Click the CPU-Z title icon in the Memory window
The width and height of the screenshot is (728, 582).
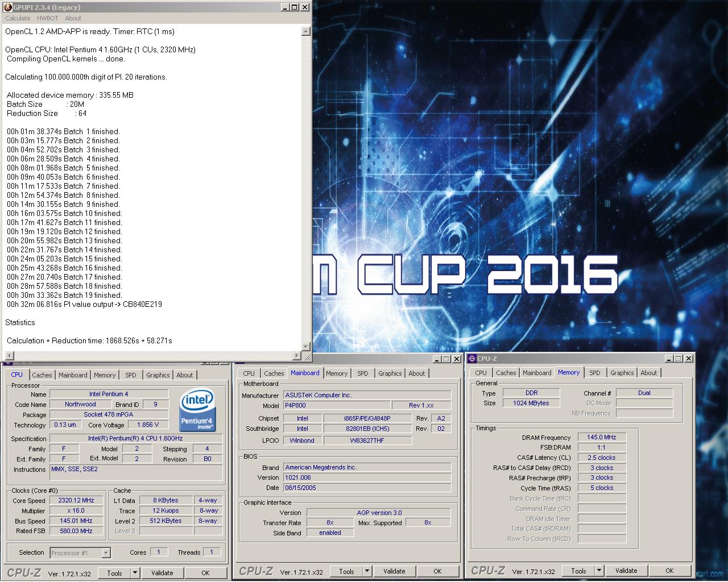tap(472, 359)
